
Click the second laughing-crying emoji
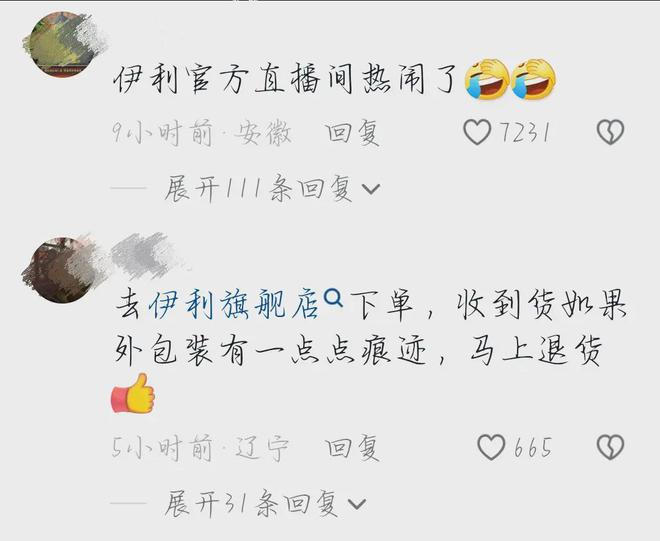click(534, 79)
